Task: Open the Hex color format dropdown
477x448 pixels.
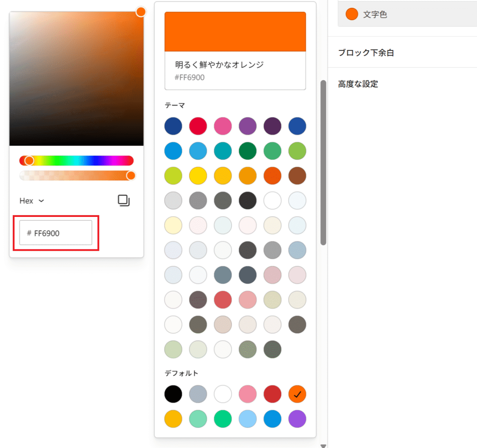Action: pyautogui.click(x=32, y=201)
